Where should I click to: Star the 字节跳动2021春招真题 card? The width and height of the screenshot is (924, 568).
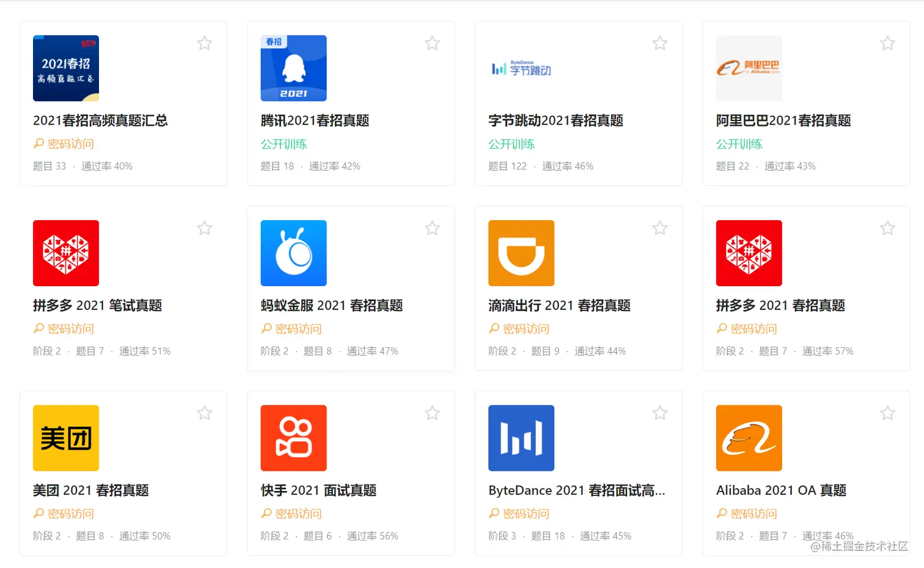(660, 43)
